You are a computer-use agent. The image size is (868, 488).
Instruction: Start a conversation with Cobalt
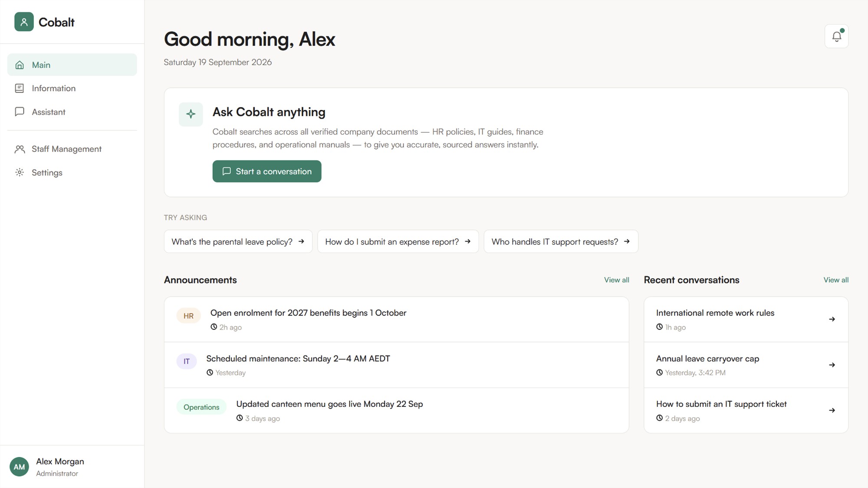[x=267, y=171]
